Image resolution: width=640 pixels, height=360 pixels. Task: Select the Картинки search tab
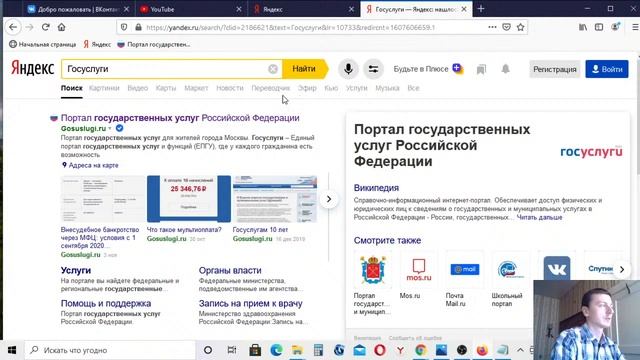pos(104,88)
